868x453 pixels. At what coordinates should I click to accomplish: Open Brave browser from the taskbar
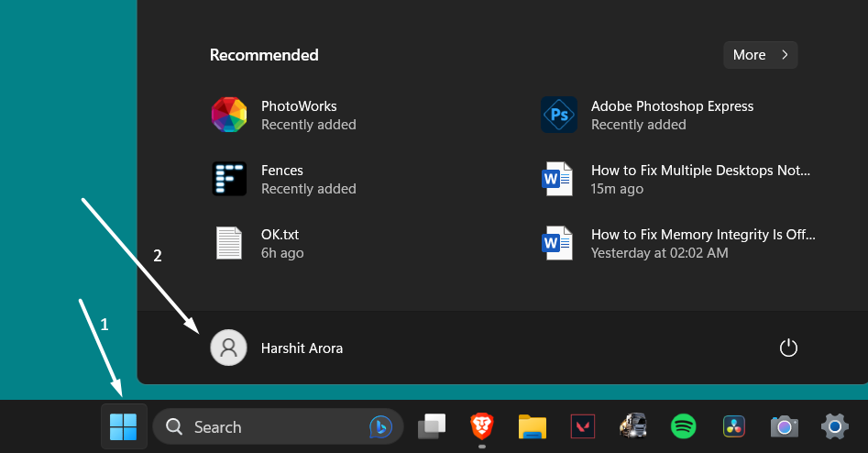481,426
